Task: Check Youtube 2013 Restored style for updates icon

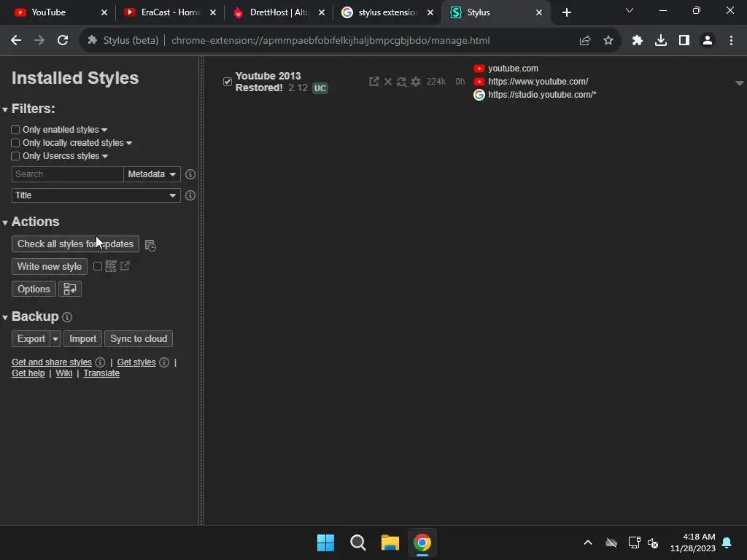Action: pyautogui.click(x=402, y=82)
